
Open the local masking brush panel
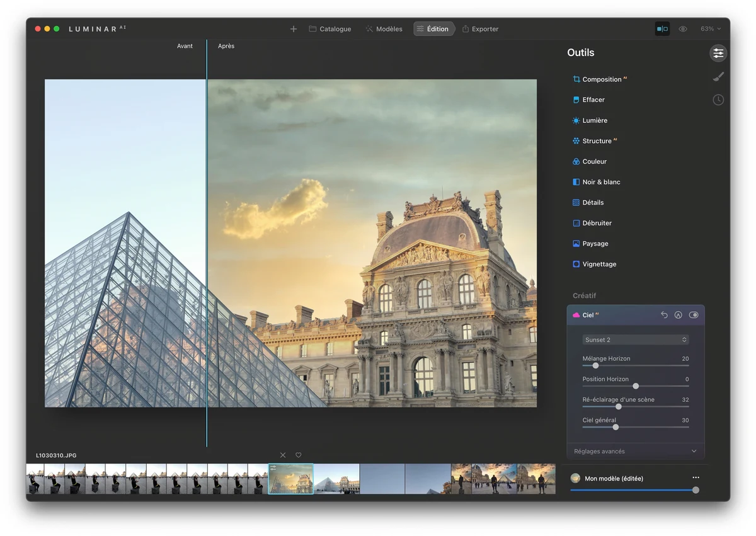click(x=718, y=76)
